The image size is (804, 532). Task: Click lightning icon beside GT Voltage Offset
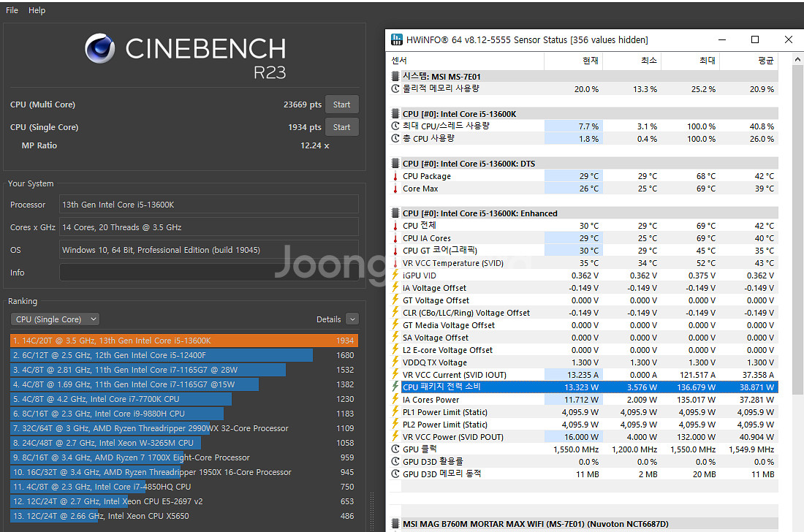395,300
